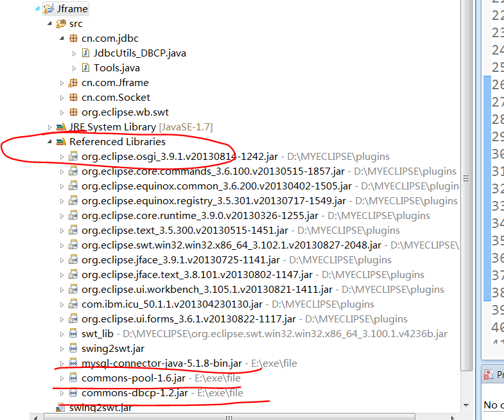Click the org.eclipse.core.runtime jar icon

pyautogui.click(x=73, y=216)
